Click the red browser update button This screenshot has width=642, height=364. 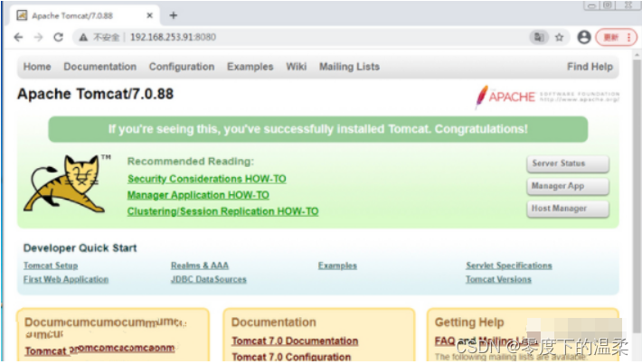coord(616,37)
